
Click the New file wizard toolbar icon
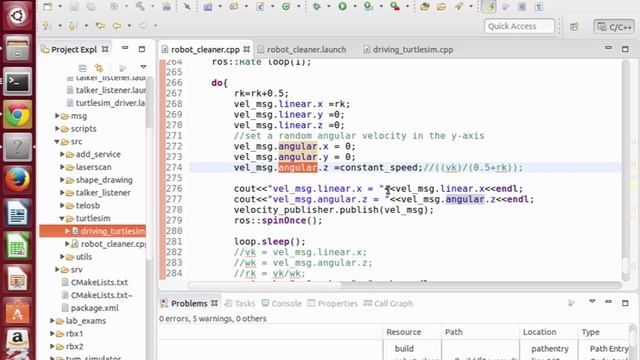[48, 6]
